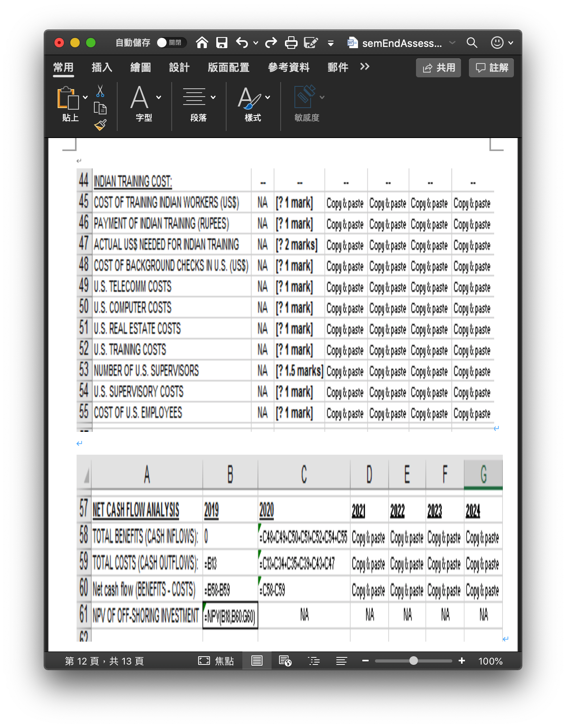Image resolution: width=566 pixels, height=728 pixels.
Task: Click column header G in spreadsheet image
Action: click(x=483, y=474)
